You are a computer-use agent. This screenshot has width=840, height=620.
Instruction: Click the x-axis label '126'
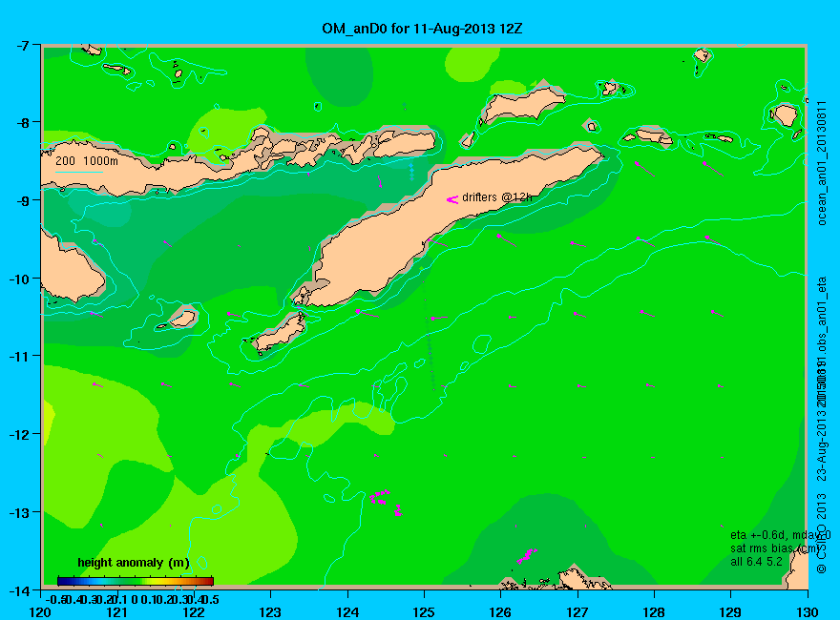[501, 612]
